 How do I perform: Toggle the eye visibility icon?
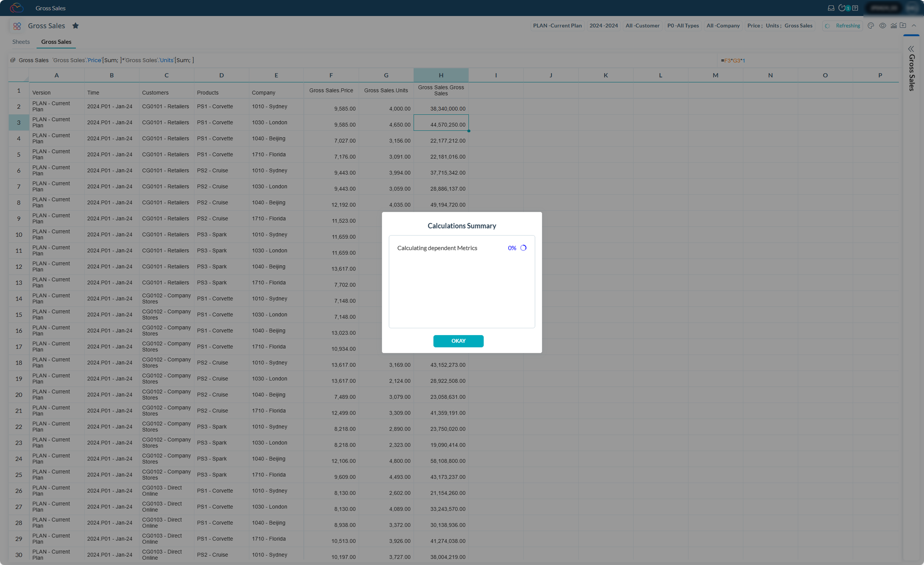click(882, 26)
